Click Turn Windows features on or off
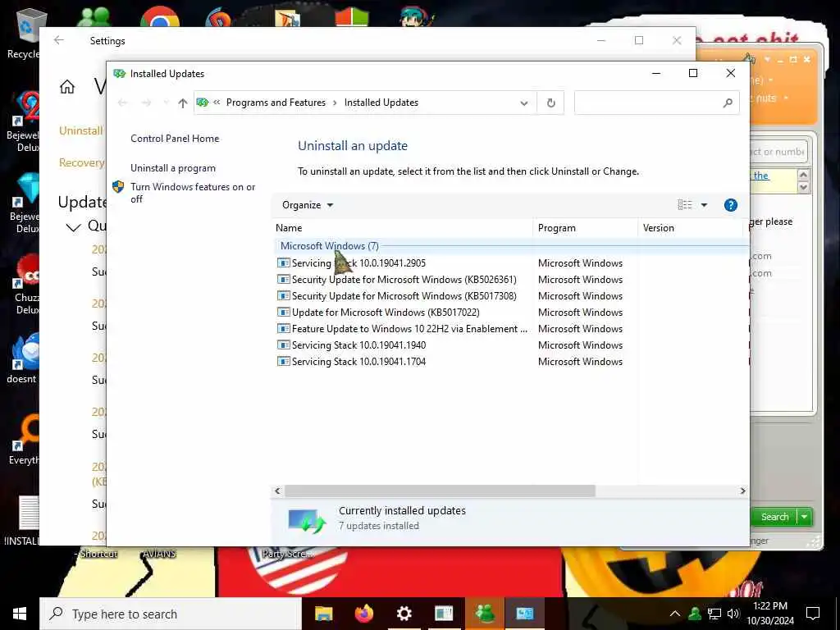 193,193
